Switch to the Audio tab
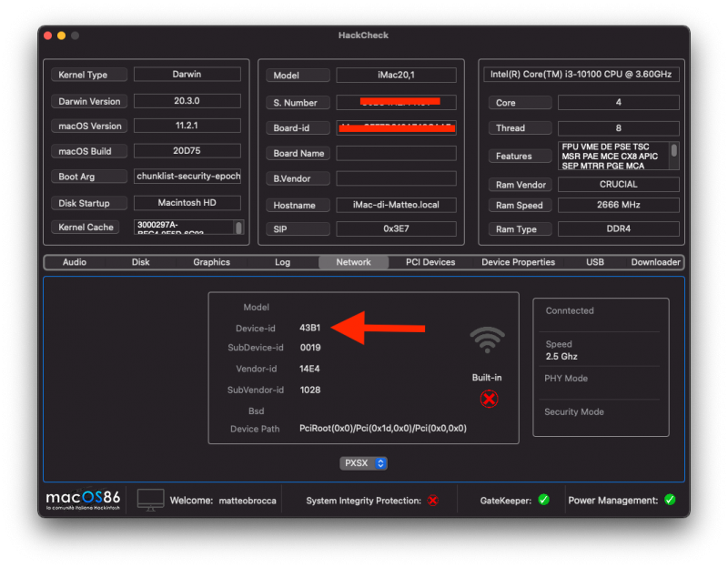The height and width of the screenshot is (568, 728). [x=75, y=262]
